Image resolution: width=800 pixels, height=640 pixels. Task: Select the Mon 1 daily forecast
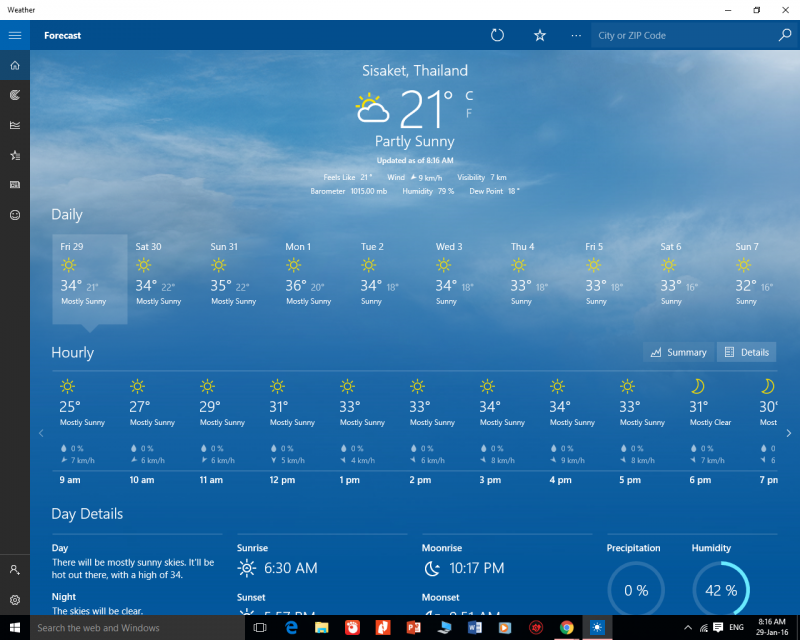click(314, 273)
